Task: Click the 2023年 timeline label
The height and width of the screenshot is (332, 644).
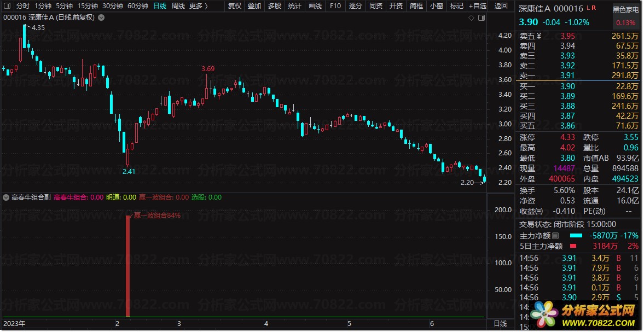Action: (14, 323)
